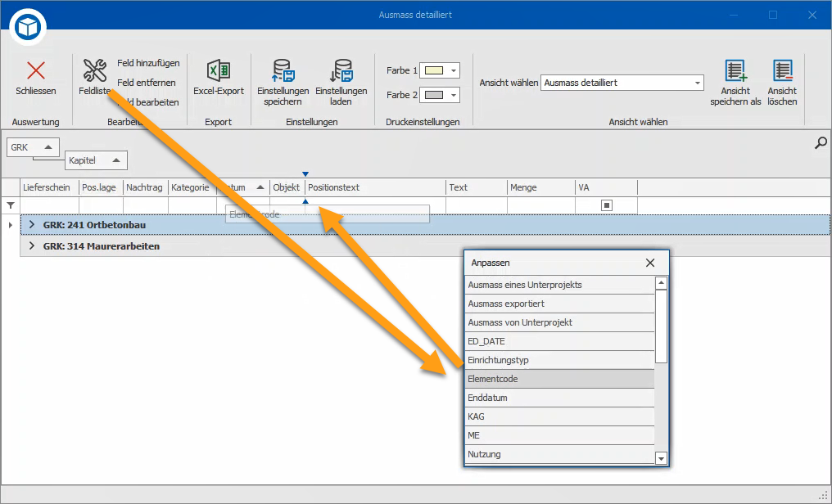The width and height of the screenshot is (832, 504).
Task: Select Elementcode in the Anpassen list
Action: pyautogui.click(x=560, y=379)
